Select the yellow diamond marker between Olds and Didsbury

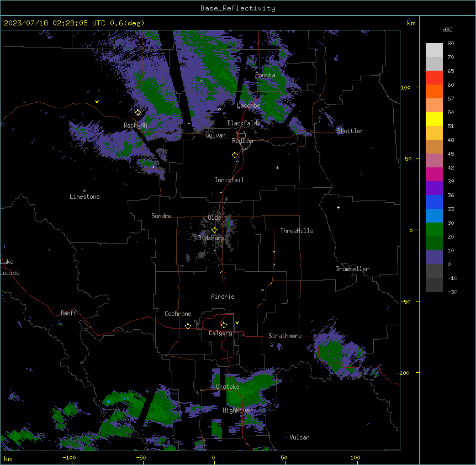pos(214,230)
